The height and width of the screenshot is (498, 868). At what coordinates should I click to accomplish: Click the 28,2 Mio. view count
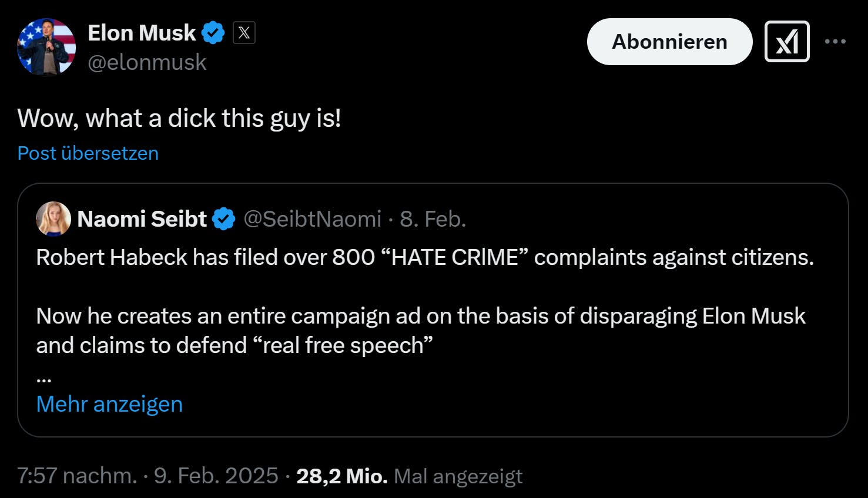(341, 476)
